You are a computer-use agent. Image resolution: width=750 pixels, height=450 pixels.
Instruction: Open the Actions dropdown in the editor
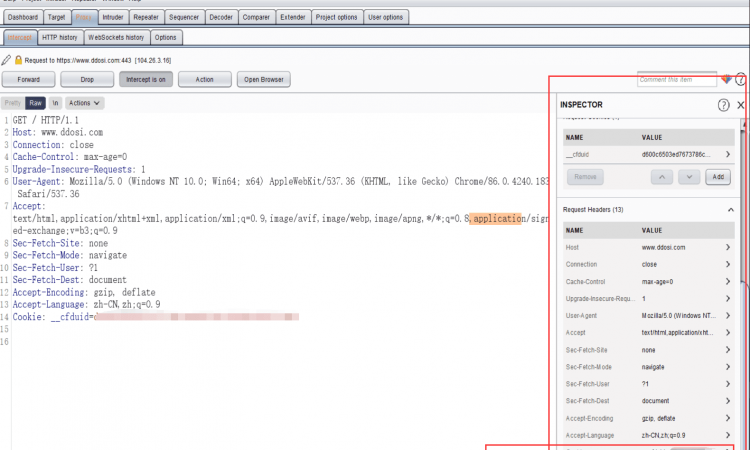tap(84, 103)
